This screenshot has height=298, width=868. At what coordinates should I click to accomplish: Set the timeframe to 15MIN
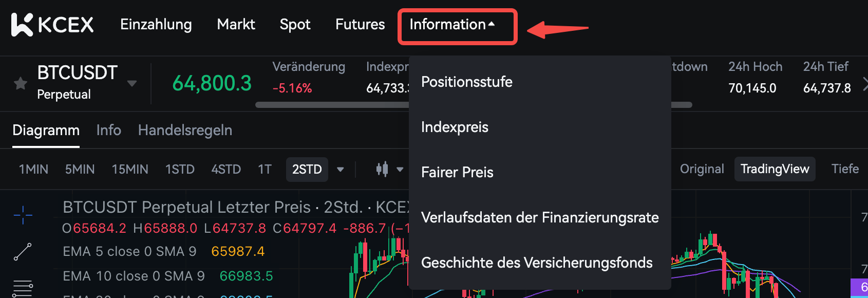[130, 169]
